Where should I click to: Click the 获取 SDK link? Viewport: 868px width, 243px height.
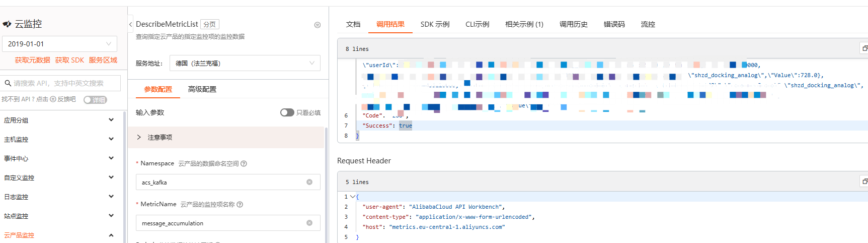tap(69, 60)
